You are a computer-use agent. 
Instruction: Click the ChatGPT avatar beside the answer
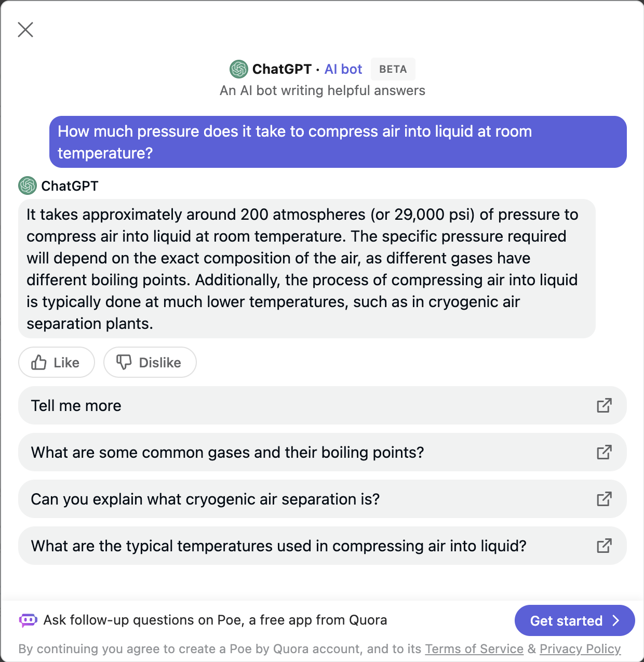[28, 186]
